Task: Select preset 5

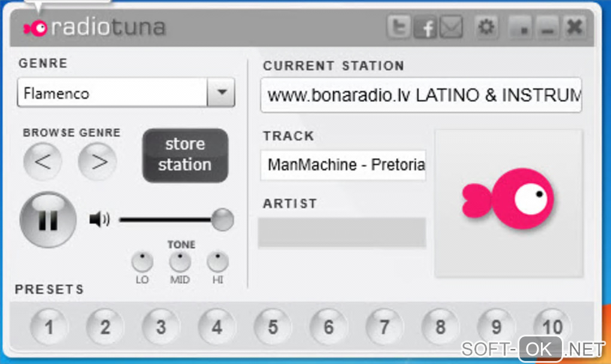Action: pyautogui.click(x=273, y=327)
